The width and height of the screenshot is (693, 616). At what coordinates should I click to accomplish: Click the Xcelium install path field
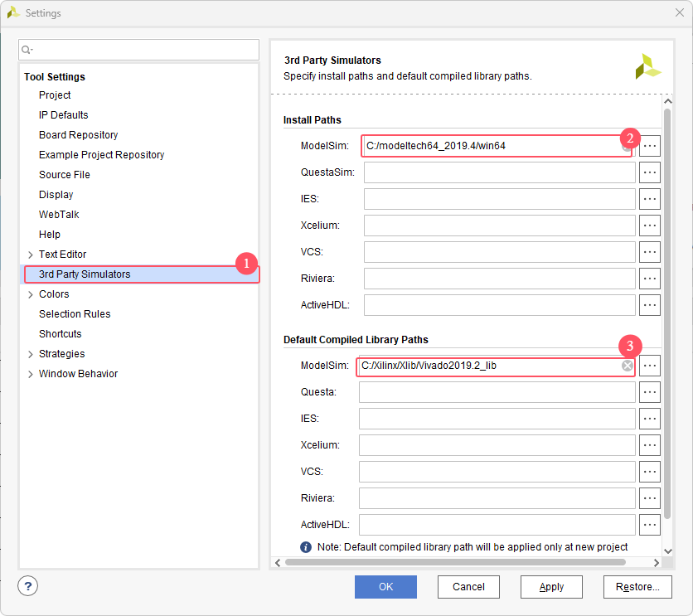point(499,226)
